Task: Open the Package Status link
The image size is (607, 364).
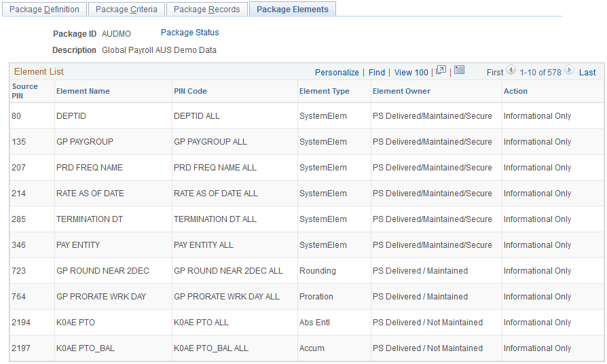Action: coord(189,33)
